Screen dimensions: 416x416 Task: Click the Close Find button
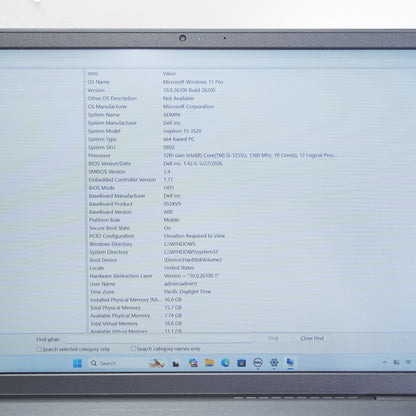312,338
